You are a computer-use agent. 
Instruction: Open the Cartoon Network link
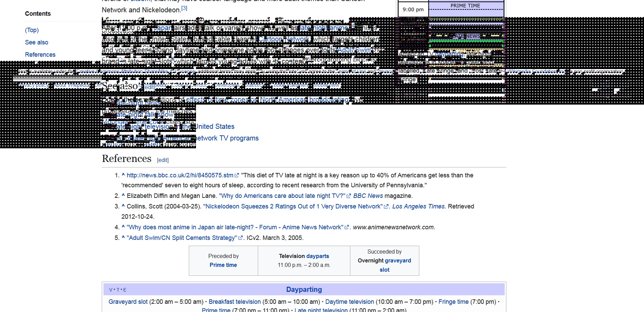click(x=284, y=39)
